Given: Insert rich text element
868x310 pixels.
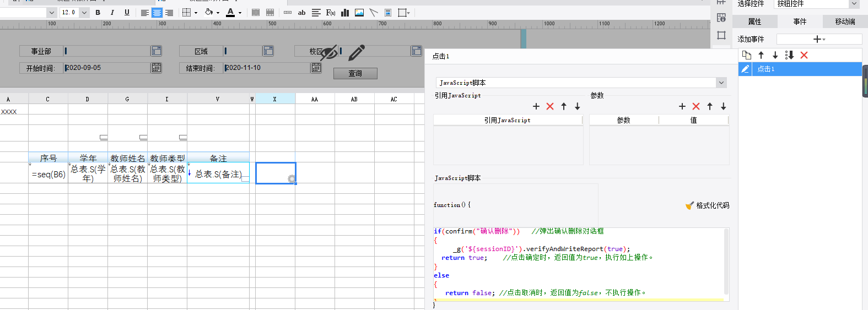Looking at the screenshot, I should pyautogui.click(x=316, y=12).
